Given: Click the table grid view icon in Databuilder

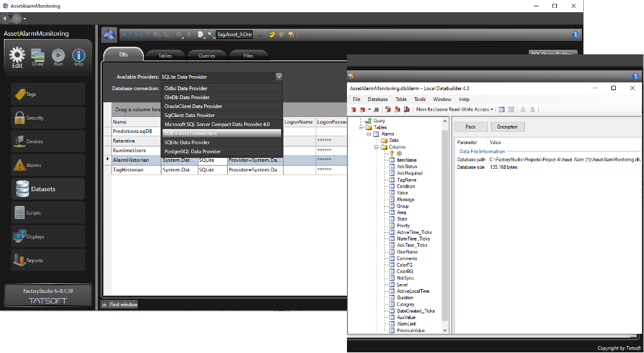Looking at the screenshot, I should pyautogui.click(x=501, y=109).
